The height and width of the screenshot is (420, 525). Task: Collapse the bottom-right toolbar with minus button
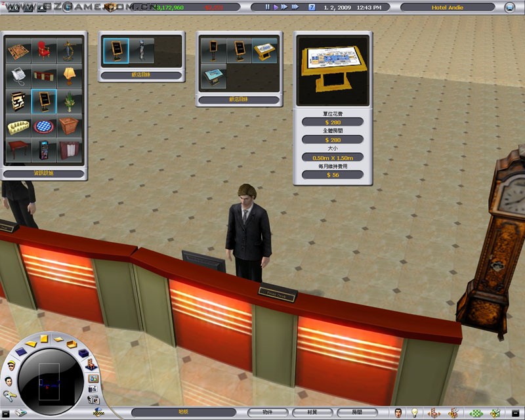coord(516,413)
